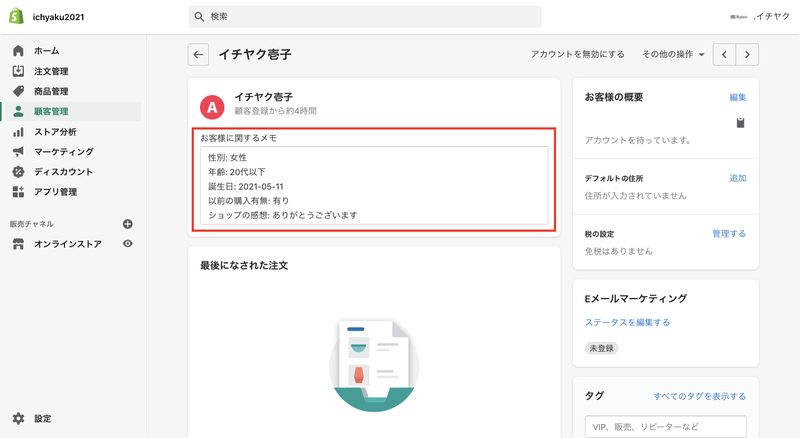Expand the その他の操作 dropdown
Viewport: 800px width, 438px height.
(x=673, y=54)
